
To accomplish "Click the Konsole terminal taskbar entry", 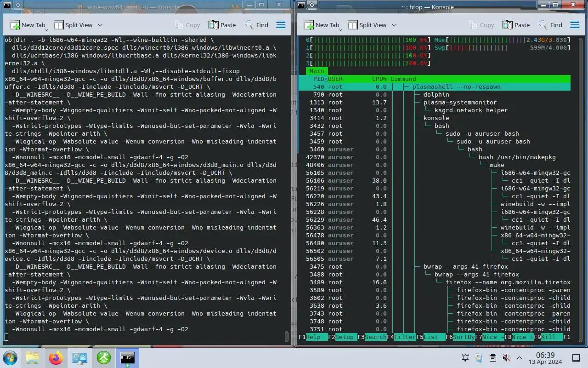I will point(128,357).
